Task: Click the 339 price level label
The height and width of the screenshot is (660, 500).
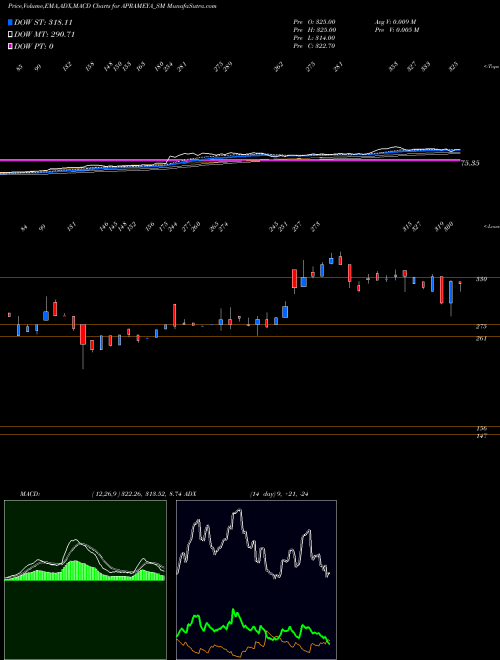Action: click(481, 279)
